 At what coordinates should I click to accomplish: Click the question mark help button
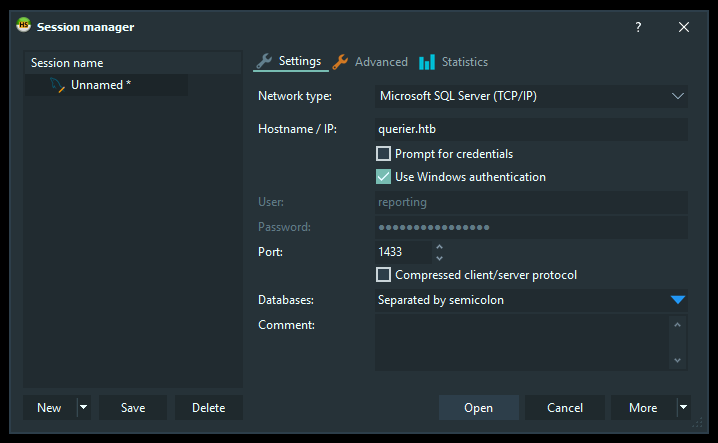(x=638, y=27)
